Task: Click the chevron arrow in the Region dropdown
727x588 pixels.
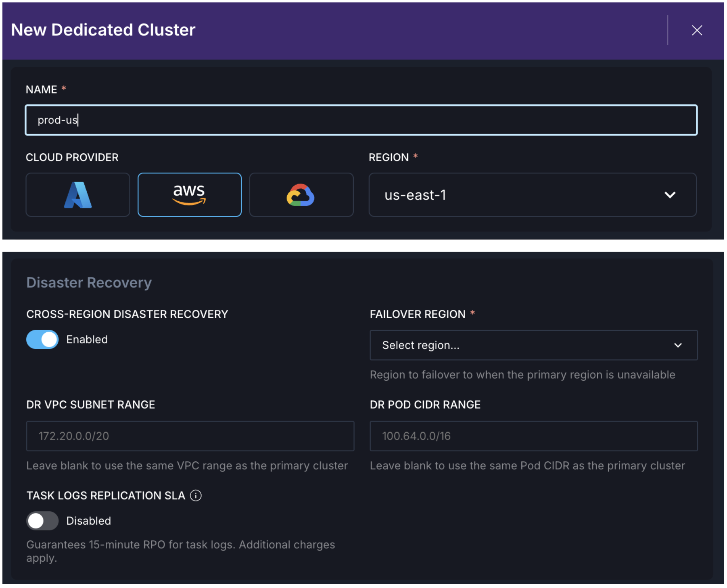Action: point(670,195)
